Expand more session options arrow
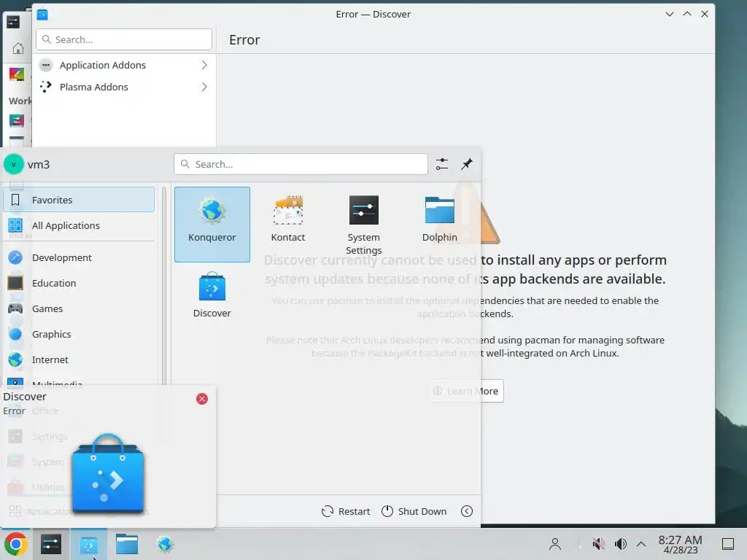This screenshot has width=747, height=560. pos(467,511)
